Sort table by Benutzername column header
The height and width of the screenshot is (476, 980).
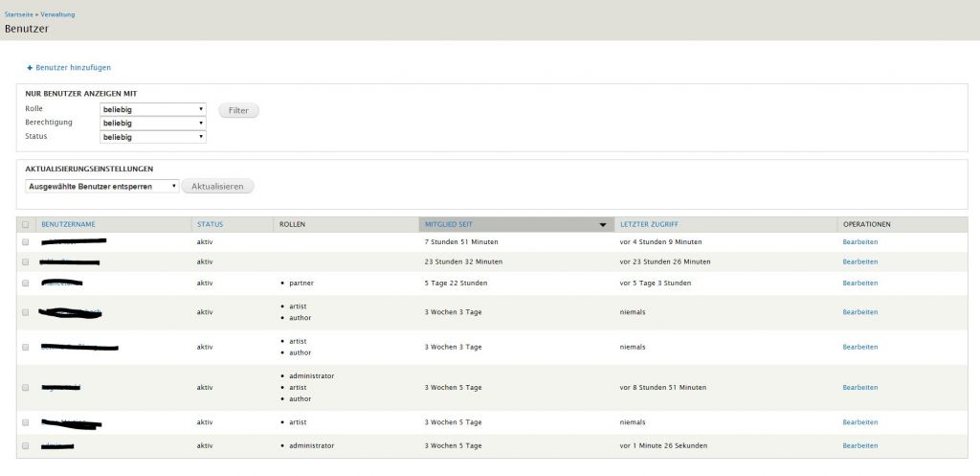pos(68,225)
